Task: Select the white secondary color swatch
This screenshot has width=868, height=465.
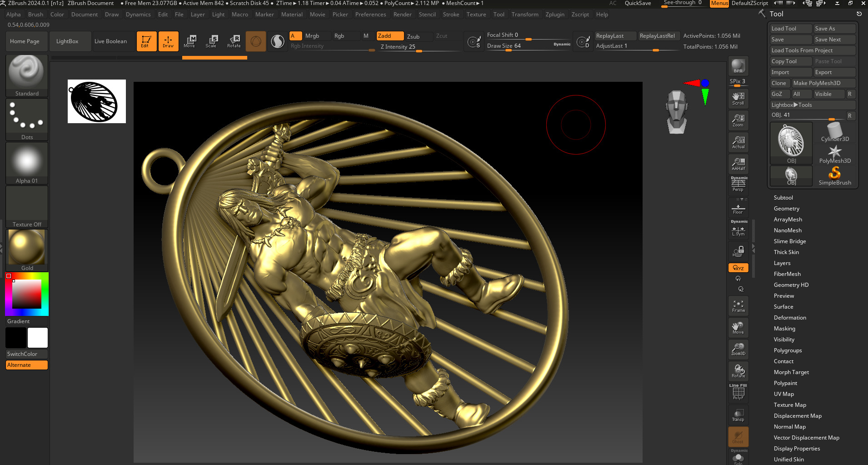Action: [37, 338]
